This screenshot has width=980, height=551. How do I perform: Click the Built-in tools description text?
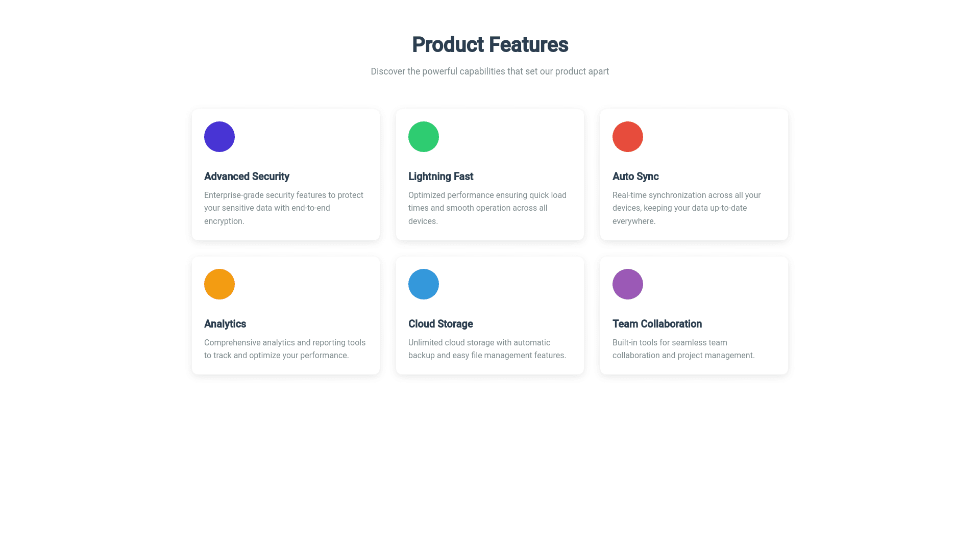tap(683, 349)
